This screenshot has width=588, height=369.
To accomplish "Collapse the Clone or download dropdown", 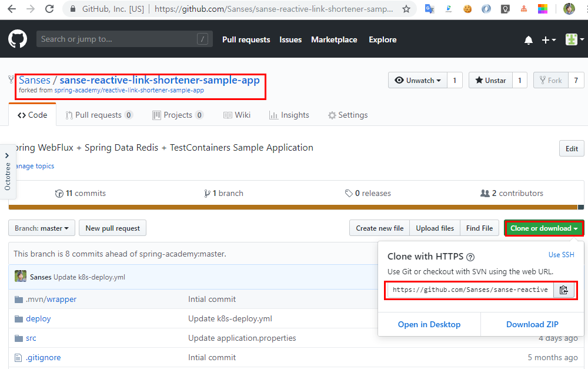I will pyautogui.click(x=544, y=228).
